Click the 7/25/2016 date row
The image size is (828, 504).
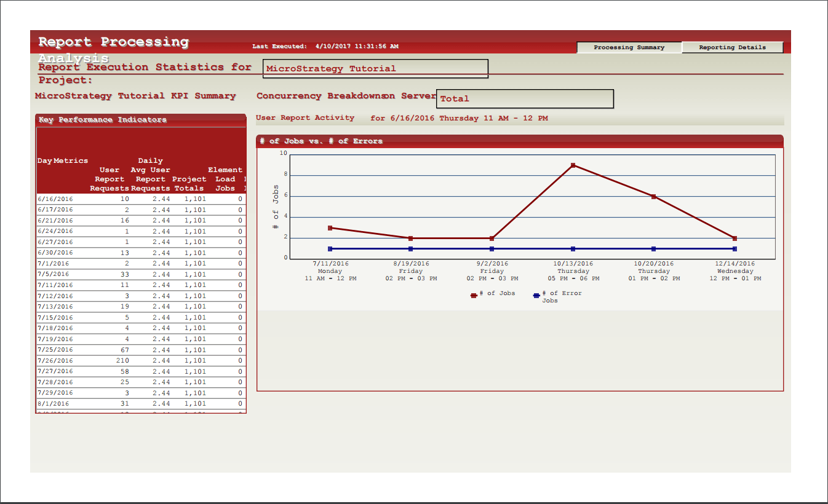55,350
